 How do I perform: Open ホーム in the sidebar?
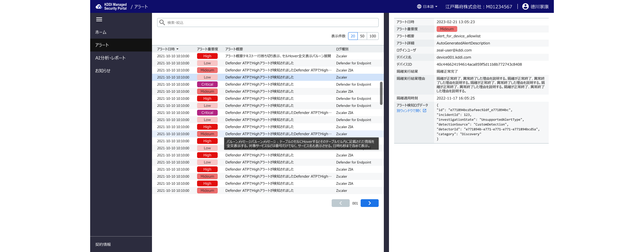point(101,32)
